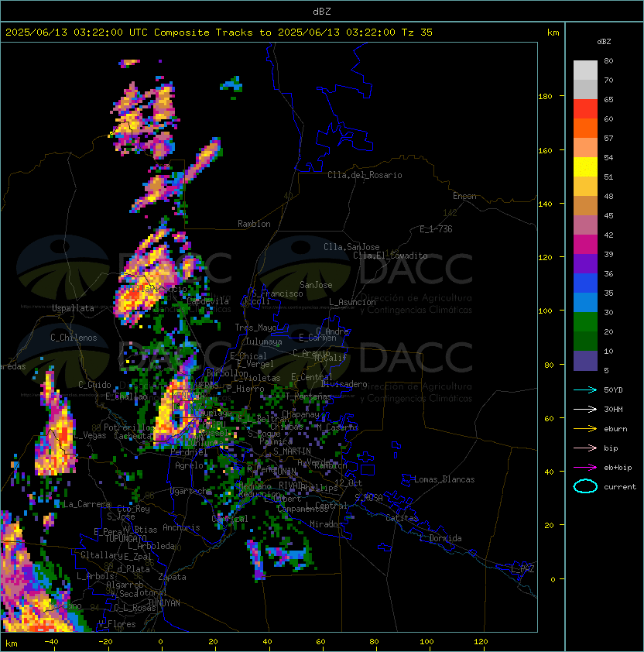This screenshot has height=652, width=644.
Task: Click the pink bip arrow in legend
Action: [585, 448]
